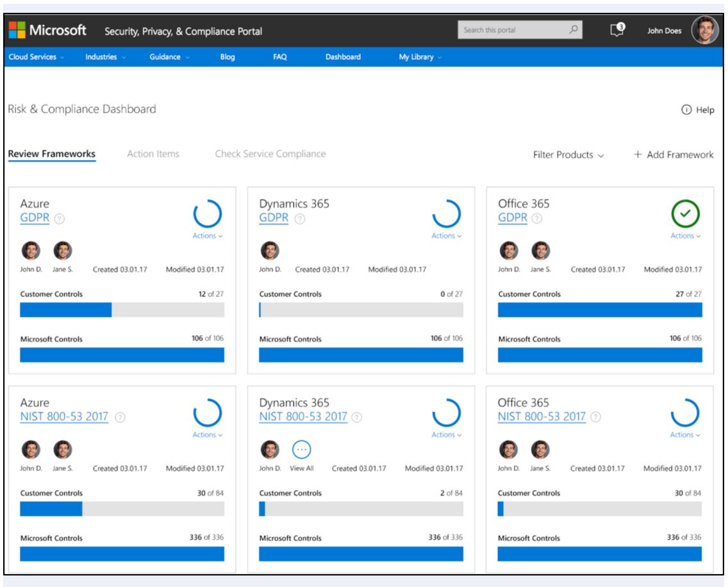Click the John Does username text
Screen dimensions: 728x587
tap(665, 31)
